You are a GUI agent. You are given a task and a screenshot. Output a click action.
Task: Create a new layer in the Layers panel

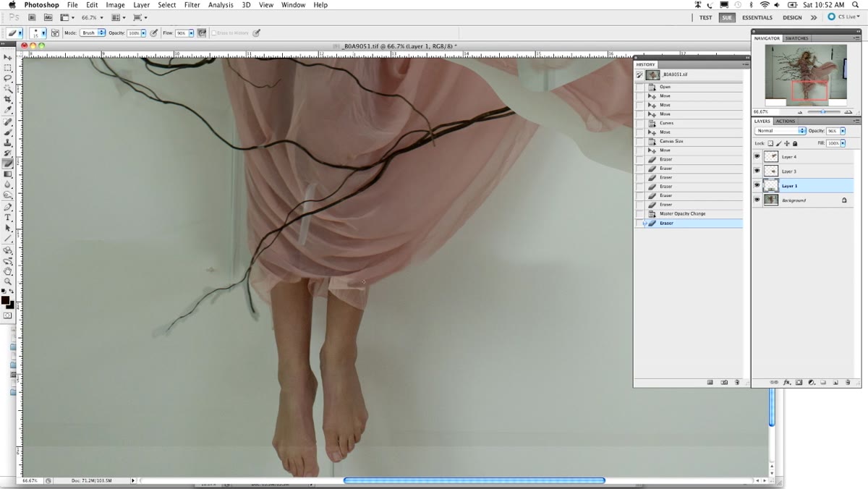(835, 382)
